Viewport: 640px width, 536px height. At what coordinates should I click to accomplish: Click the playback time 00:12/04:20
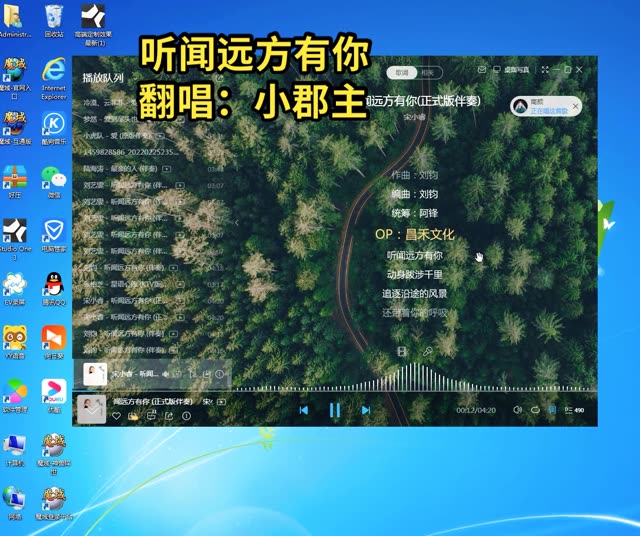[x=476, y=410]
